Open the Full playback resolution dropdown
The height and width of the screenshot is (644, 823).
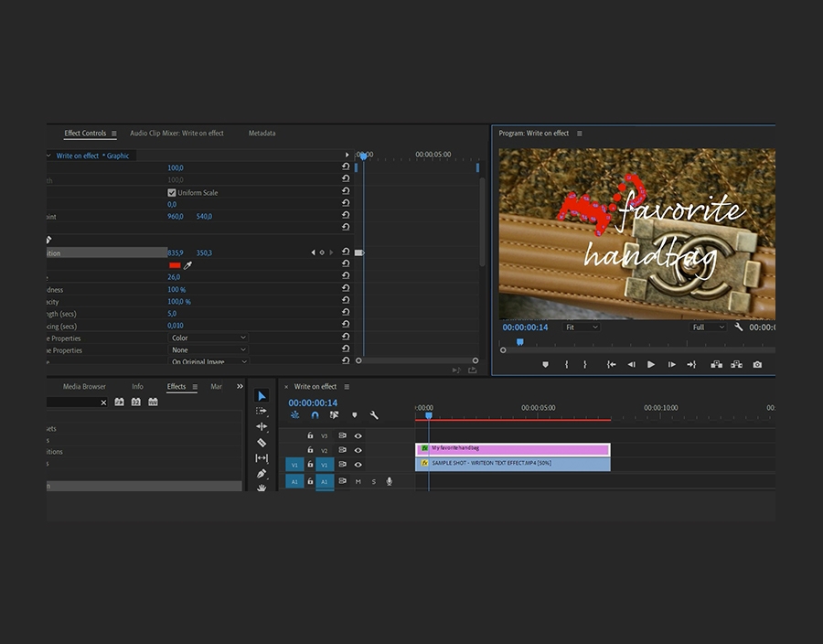pyautogui.click(x=709, y=327)
